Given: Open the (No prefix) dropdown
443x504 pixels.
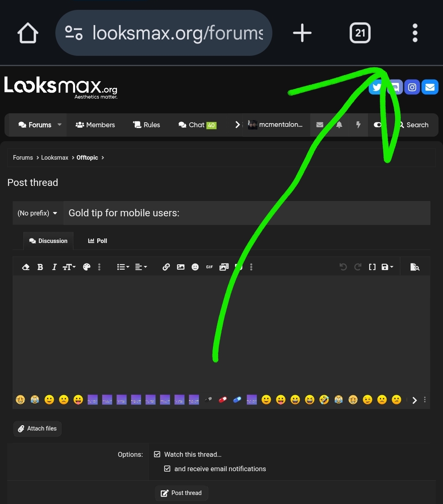Looking at the screenshot, I should tap(38, 213).
